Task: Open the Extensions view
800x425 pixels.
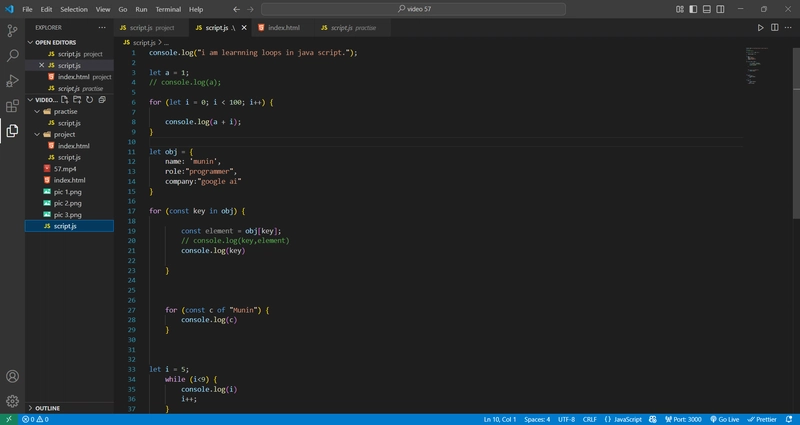Action: click(x=12, y=106)
